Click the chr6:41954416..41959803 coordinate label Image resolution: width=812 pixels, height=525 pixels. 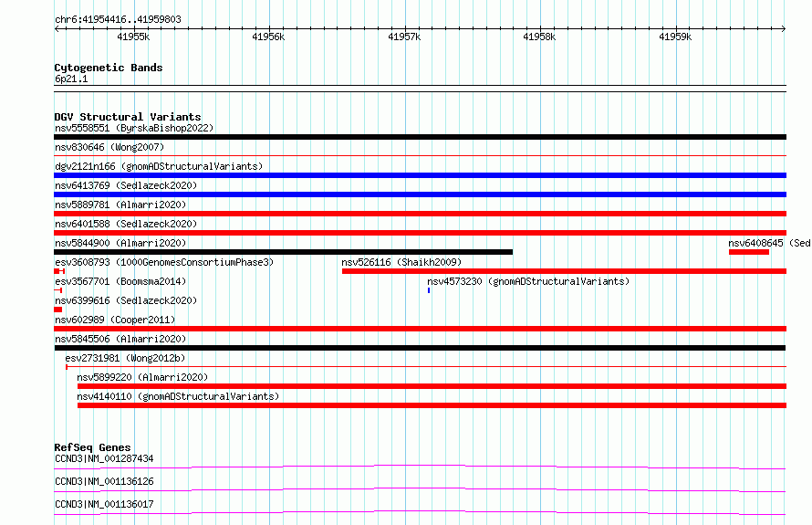pos(118,19)
